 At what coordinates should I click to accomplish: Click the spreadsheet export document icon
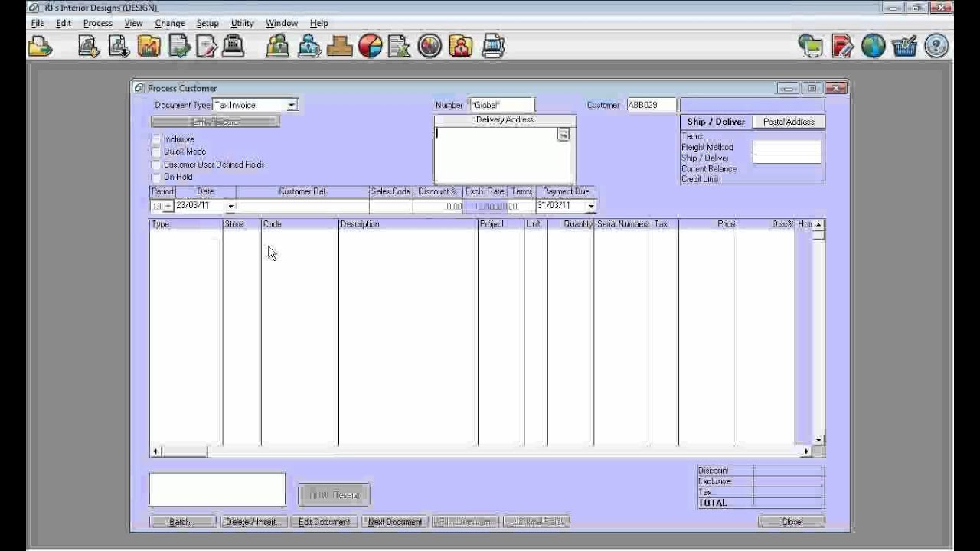399,47
